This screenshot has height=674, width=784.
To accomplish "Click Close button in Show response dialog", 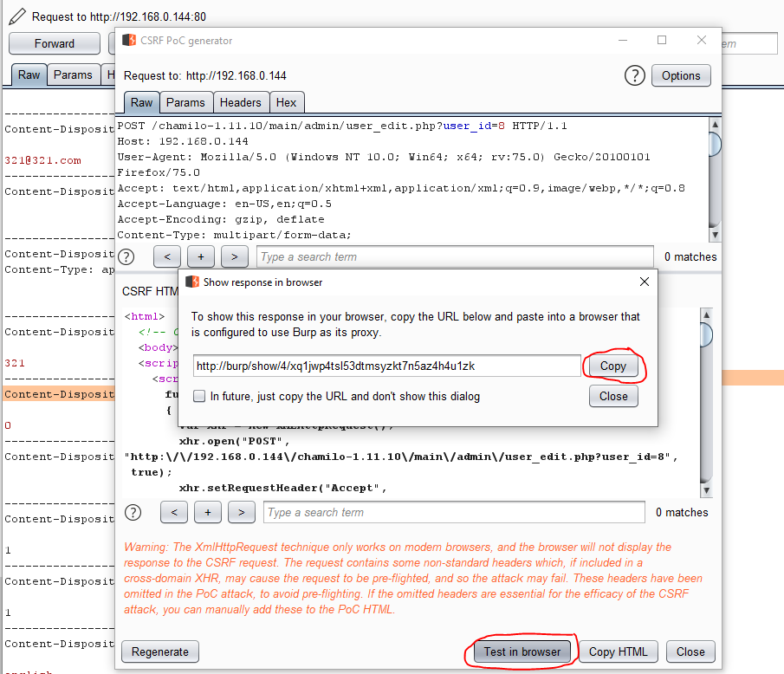I will (x=613, y=397).
